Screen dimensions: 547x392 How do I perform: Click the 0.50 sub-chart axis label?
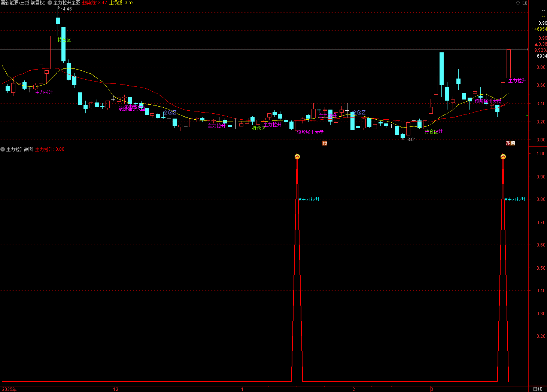(x=541, y=268)
